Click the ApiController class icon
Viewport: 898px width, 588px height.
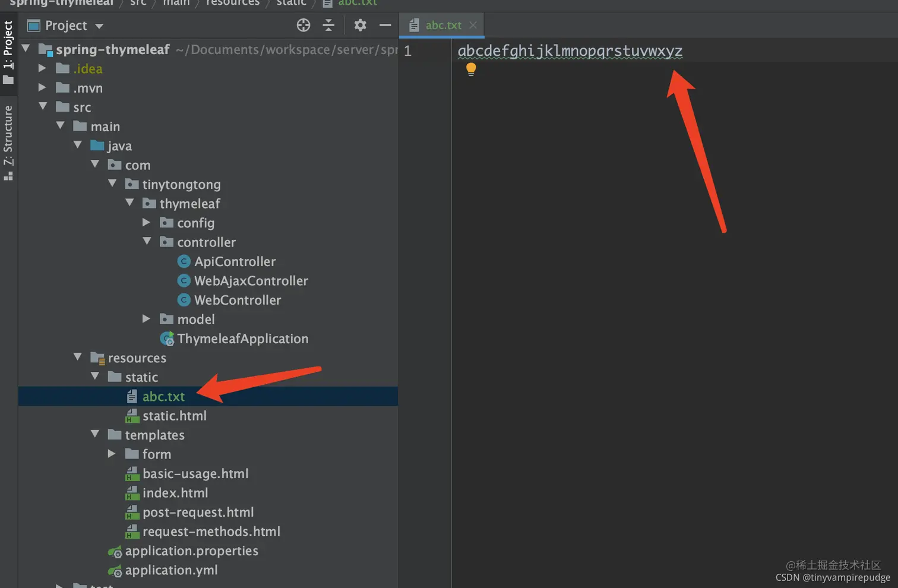click(184, 261)
